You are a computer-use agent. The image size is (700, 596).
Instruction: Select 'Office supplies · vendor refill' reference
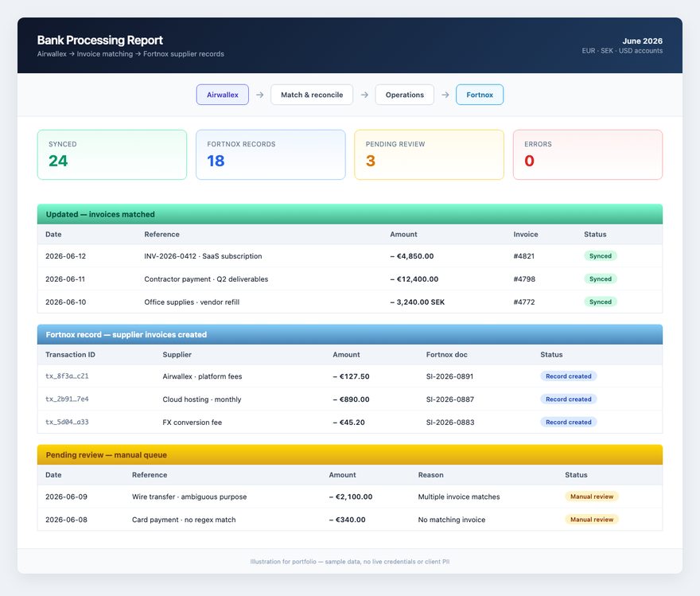tap(192, 302)
